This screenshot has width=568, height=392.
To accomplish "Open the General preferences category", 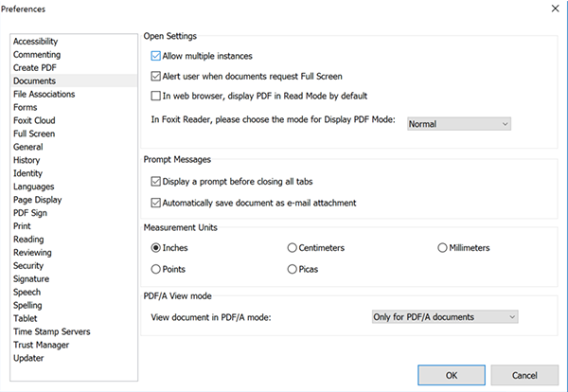I will coord(74,147).
